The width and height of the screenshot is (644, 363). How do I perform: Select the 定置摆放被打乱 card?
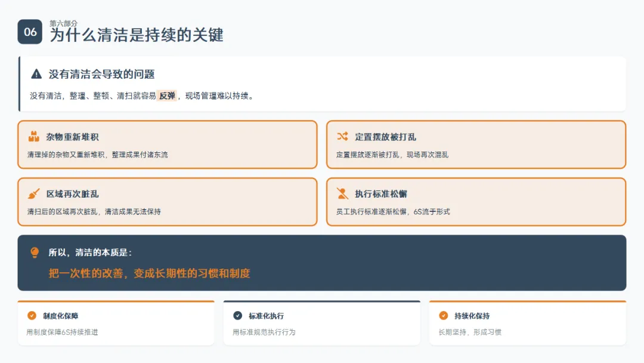tap(476, 145)
